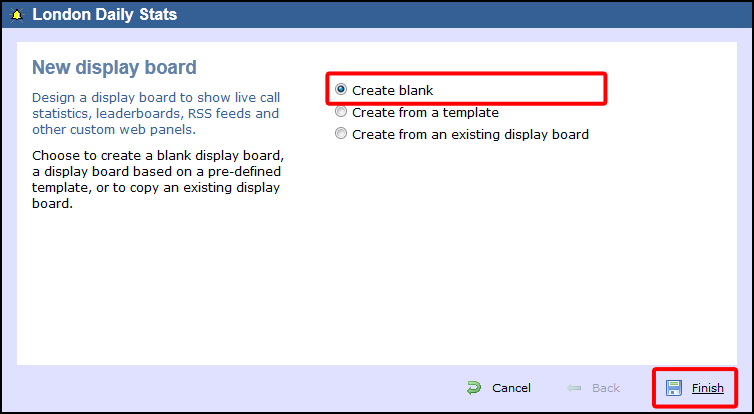Click the floppy disk Finish icon
Viewport: 754px width, 414px height.
(x=674, y=388)
